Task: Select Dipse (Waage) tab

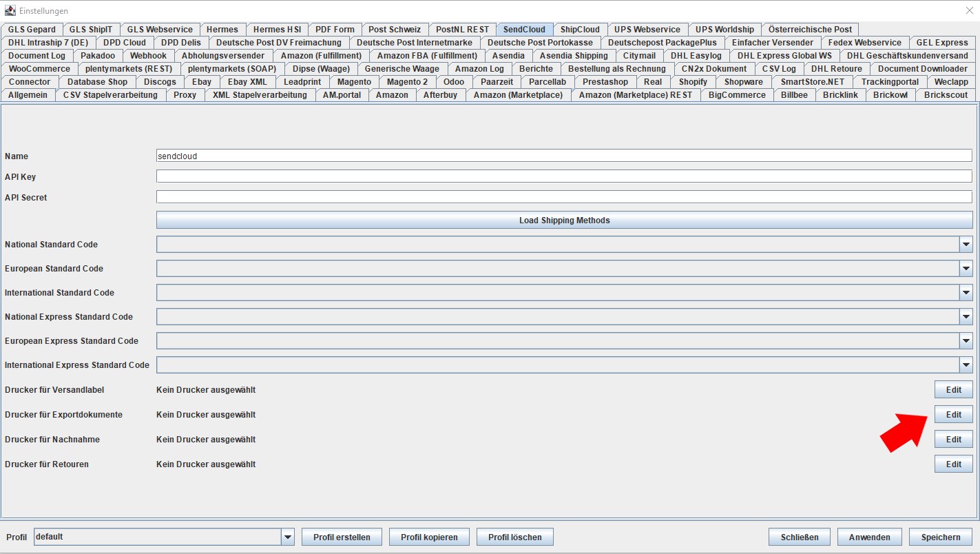Action: pos(321,69)
